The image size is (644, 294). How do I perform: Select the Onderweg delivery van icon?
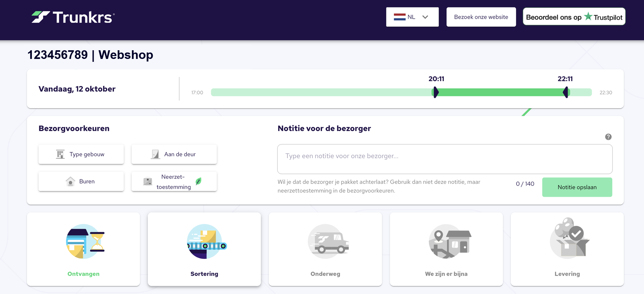coord(328,242)
